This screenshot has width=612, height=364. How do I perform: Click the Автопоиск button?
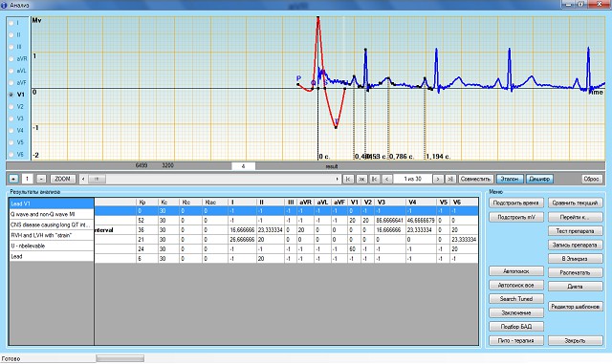pyautogui.click(x=516, y=270)
